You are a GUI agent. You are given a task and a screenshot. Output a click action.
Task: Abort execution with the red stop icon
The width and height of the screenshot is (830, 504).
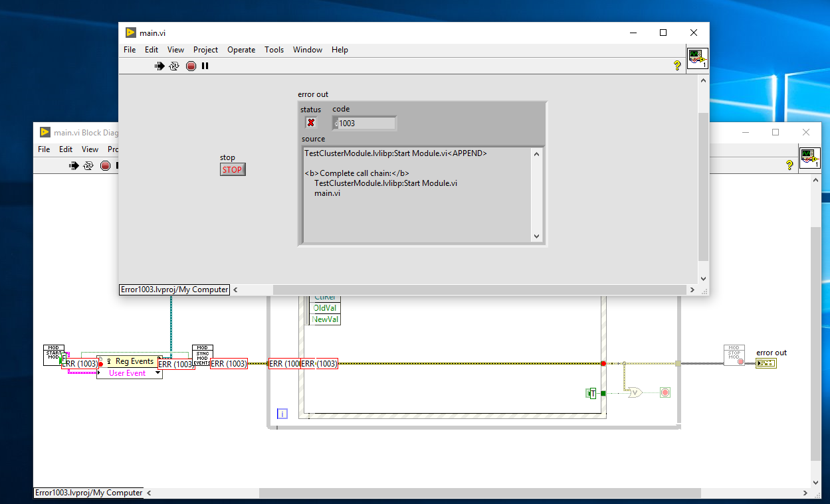(191, 66)
